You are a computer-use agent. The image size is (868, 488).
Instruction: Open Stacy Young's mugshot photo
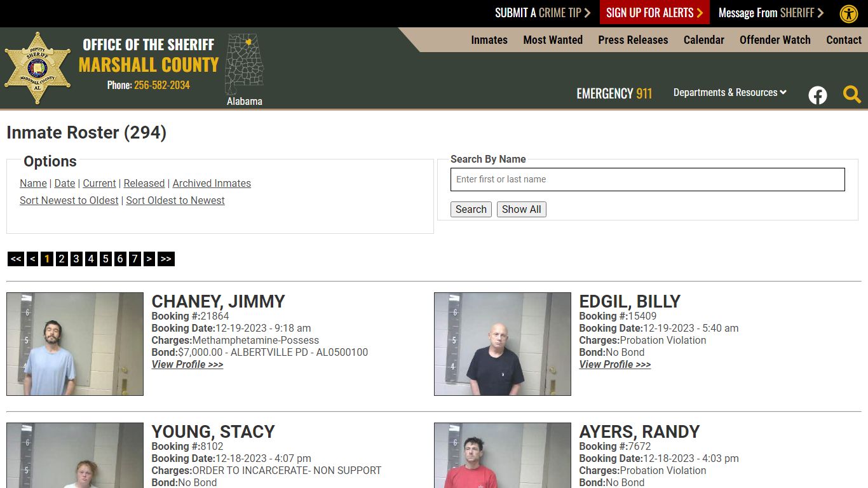click(x=75, y=456)
